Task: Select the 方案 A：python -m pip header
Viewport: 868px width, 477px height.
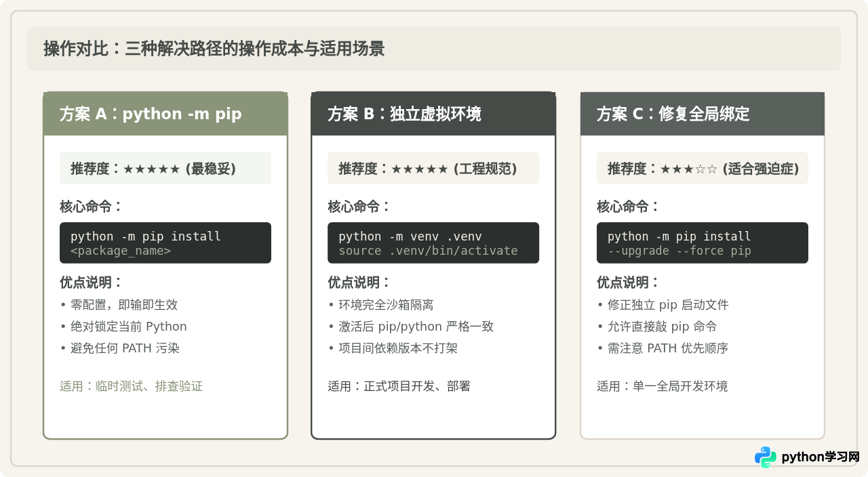Action: [165, 114]
